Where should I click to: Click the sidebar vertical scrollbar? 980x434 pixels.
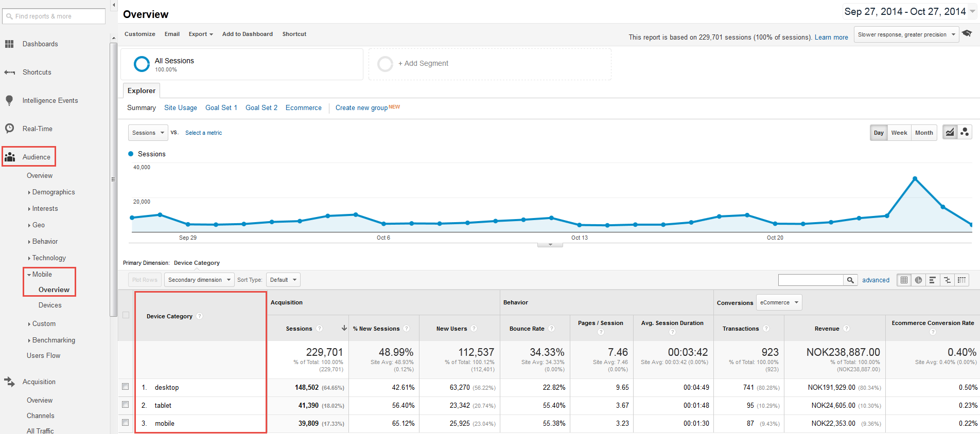tap(113, 180)
